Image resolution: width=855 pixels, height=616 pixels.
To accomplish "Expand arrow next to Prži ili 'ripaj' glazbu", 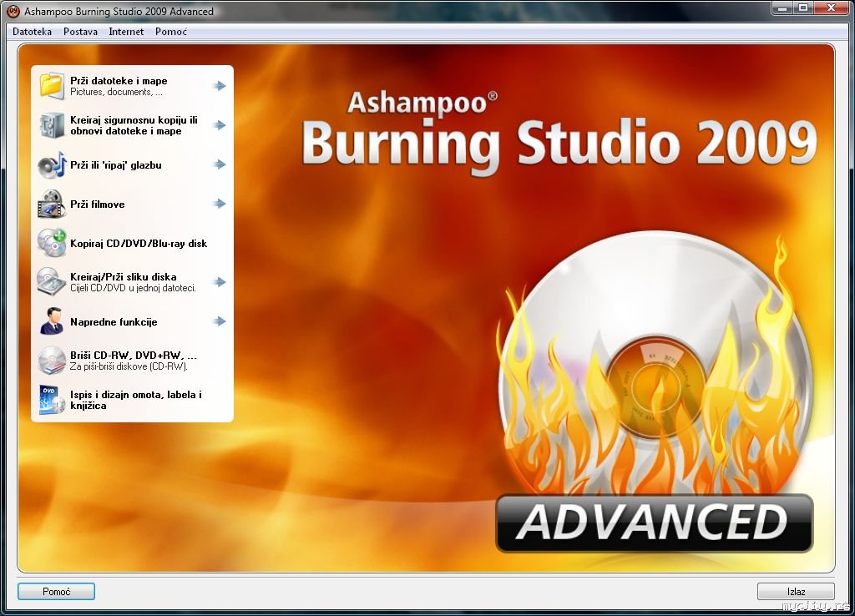I will pos(220,164).
